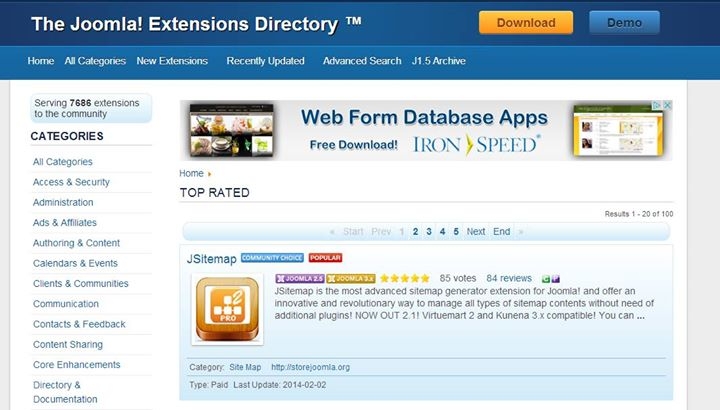
Task: Open All Categories in the top navigation
Action: [x=95, y=61]
